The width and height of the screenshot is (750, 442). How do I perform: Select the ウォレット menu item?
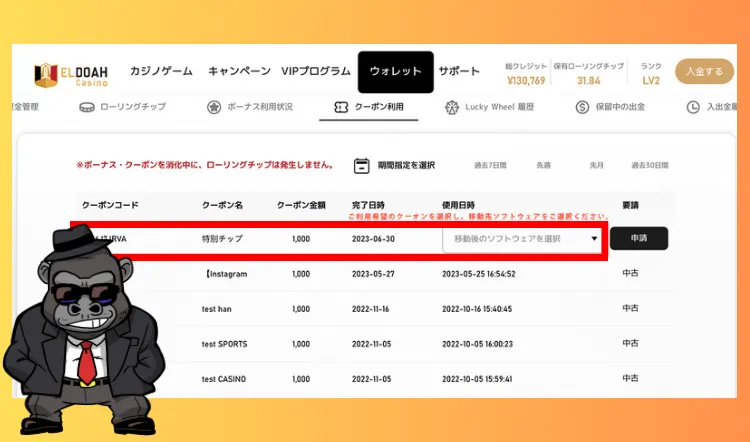point(396,72)
